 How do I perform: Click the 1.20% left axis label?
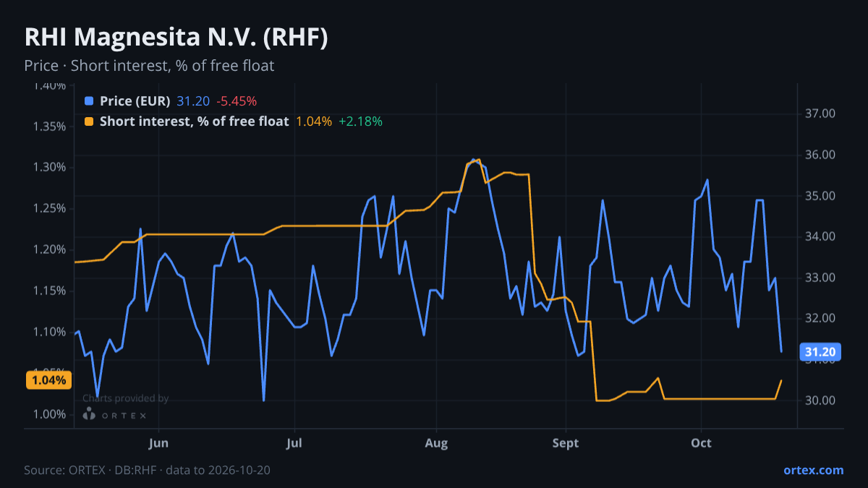(50, 249)
